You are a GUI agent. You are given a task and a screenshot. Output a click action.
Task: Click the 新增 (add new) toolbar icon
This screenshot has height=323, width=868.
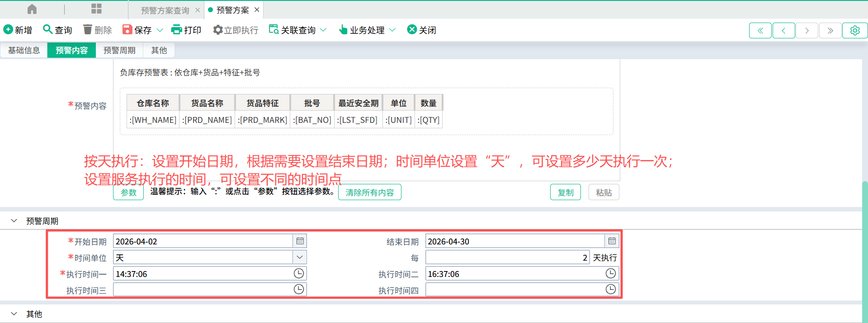click(8, 30)
